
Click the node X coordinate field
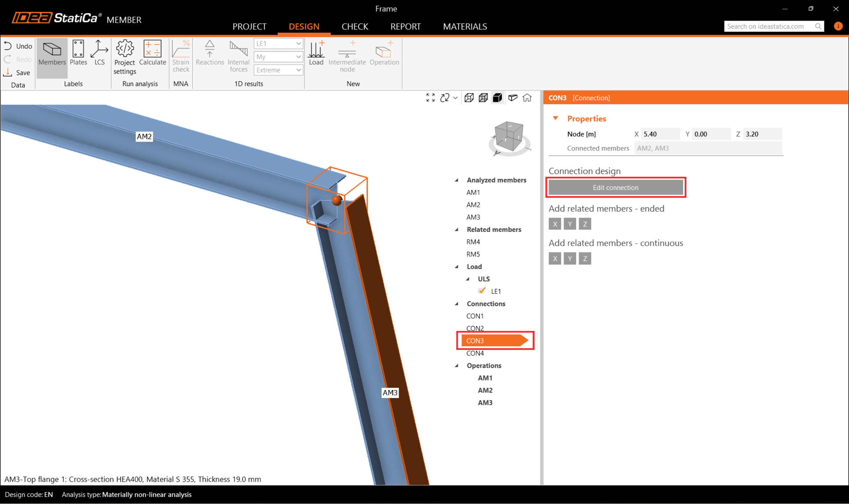tap(660, 134)
